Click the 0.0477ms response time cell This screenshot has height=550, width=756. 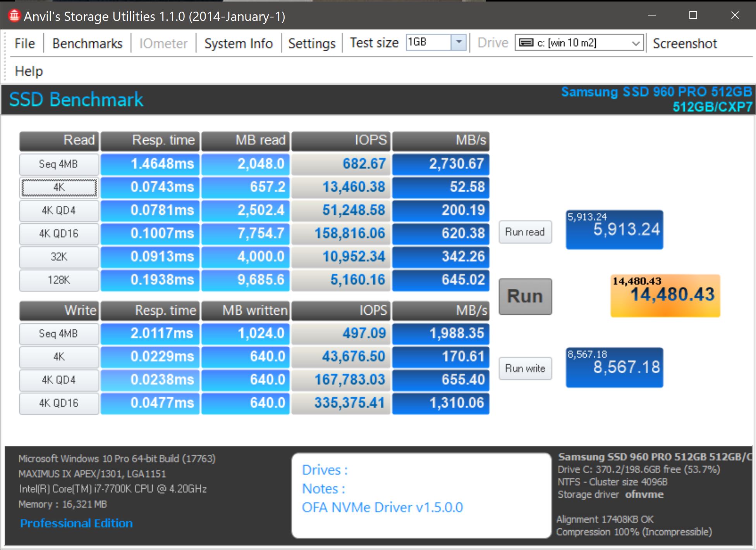coord(150,403)
